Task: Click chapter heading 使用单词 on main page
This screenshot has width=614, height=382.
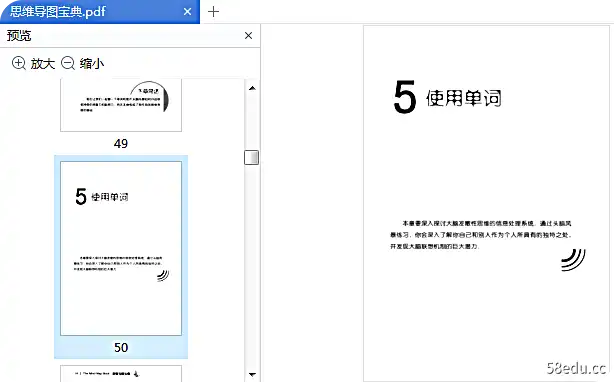Action: tap(464, 98)
